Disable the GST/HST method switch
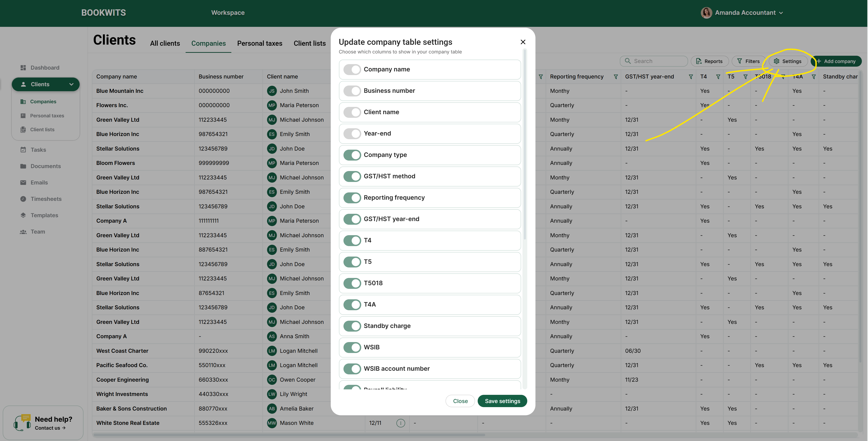 (x=352, y=176)
